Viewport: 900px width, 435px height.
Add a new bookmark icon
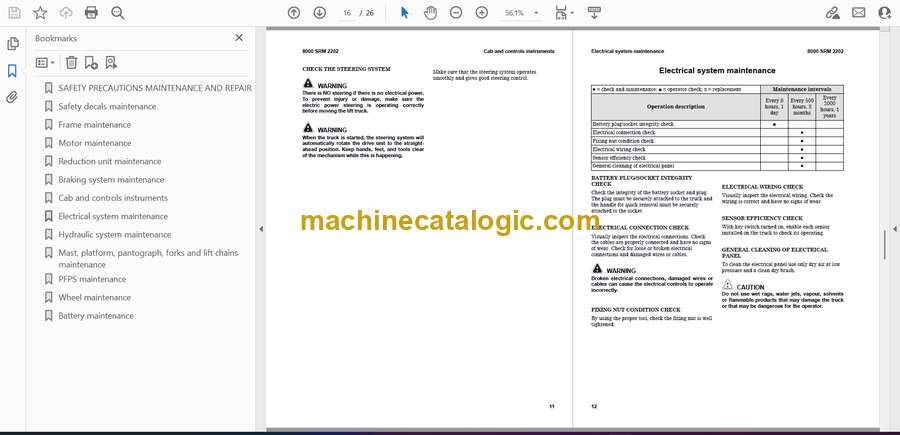click(x=91, y=63)
